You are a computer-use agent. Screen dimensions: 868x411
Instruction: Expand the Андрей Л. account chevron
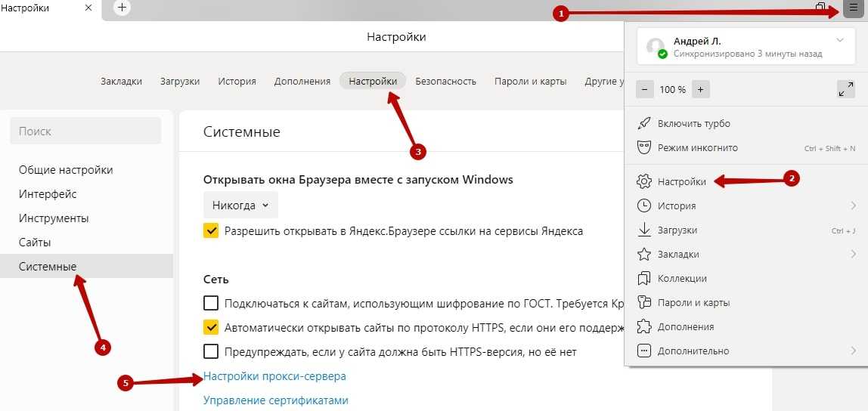tap(840, 40)
